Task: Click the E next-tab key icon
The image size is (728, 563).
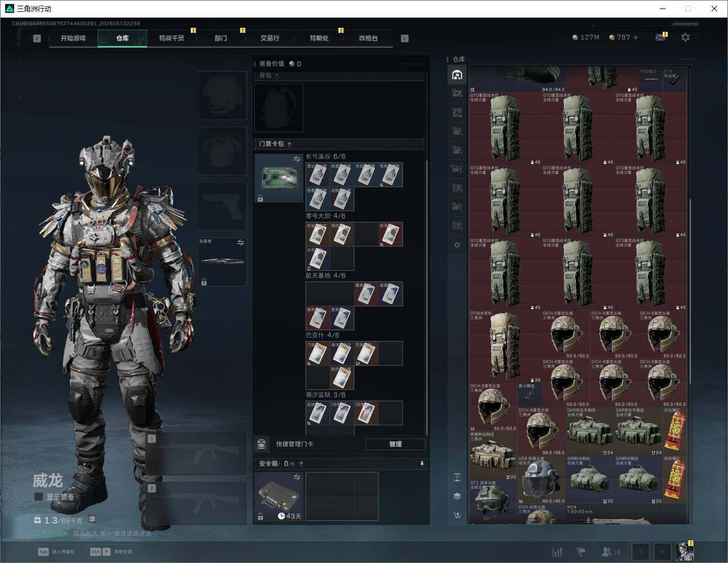Action: [405, 39]
